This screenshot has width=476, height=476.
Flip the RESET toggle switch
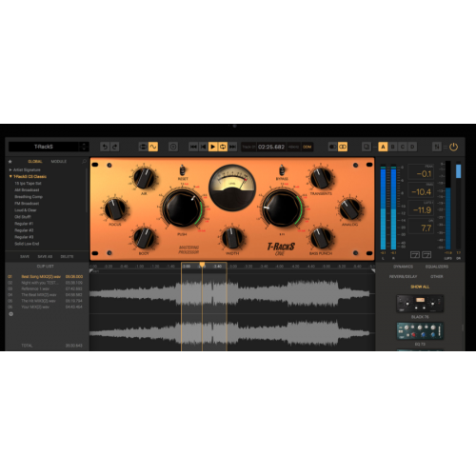coord(183,170)
